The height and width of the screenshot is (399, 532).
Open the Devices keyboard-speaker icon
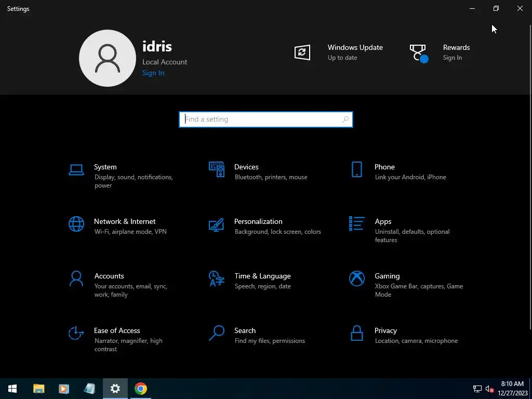point(217,169)
